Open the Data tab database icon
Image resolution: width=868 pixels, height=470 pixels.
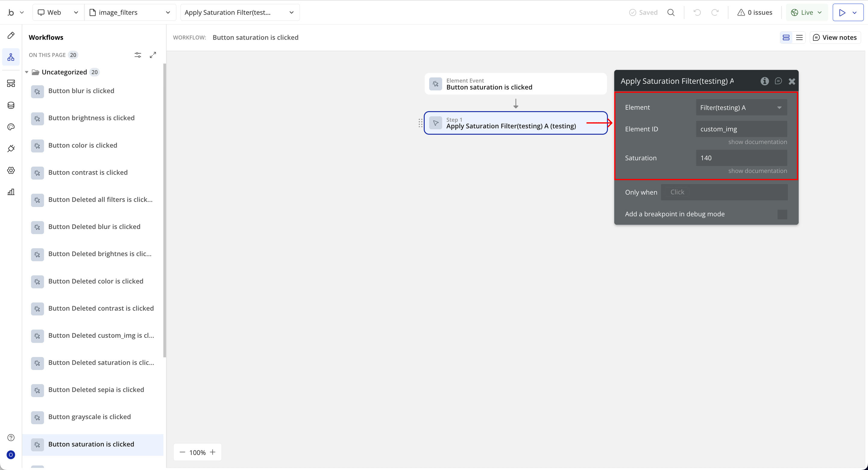pos(11,105)
